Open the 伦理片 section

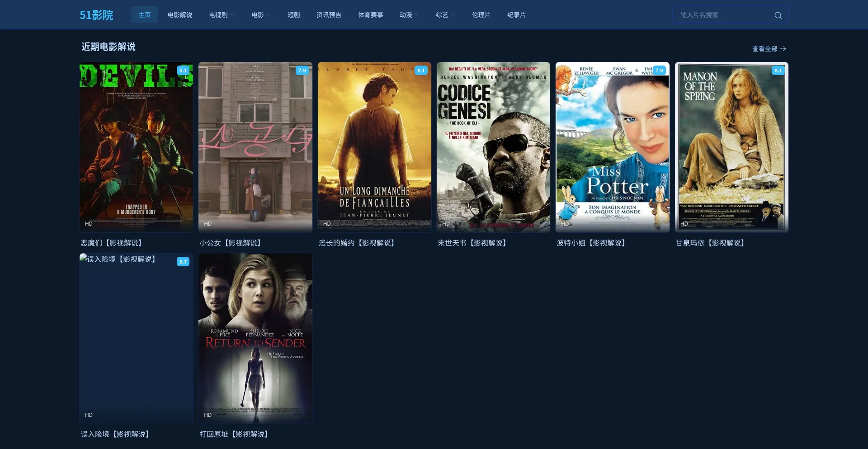tap(481, 15)
